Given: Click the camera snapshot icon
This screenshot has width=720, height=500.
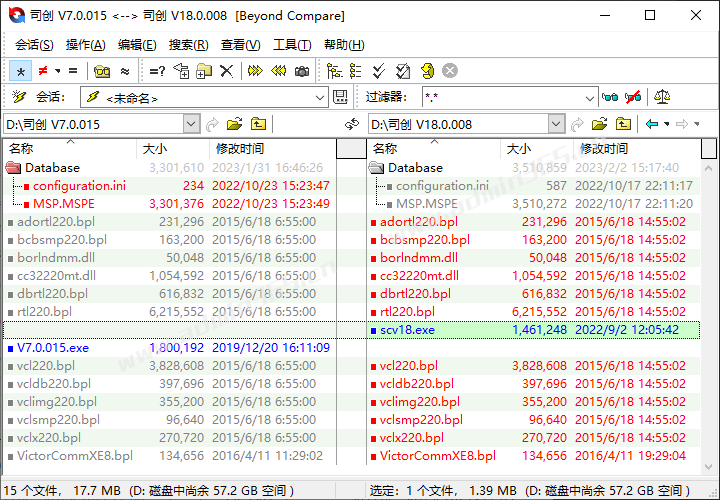Looking at the screenshot, I should coord(302,71).
